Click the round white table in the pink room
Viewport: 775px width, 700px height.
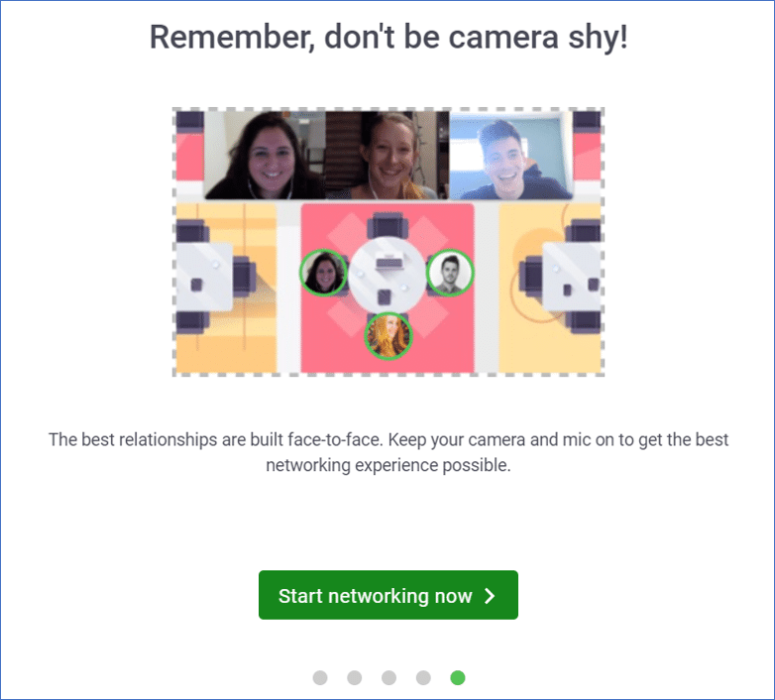(387, 275)
